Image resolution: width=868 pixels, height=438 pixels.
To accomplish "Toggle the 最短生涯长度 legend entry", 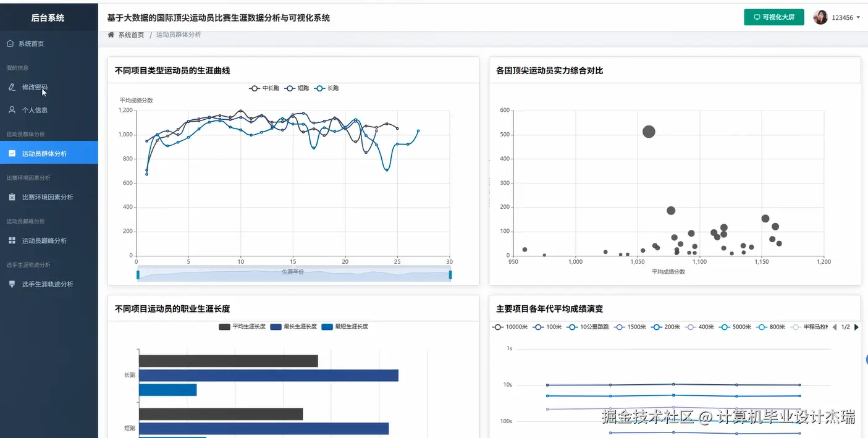I will 345,327.
